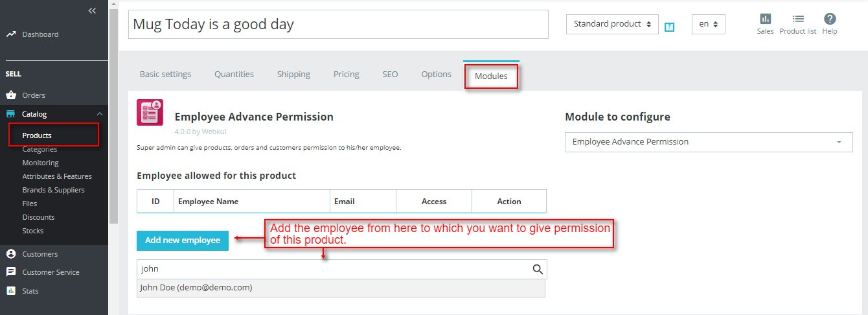Open the Product list icon
868x315 pixels.
[x=797, y=19]
